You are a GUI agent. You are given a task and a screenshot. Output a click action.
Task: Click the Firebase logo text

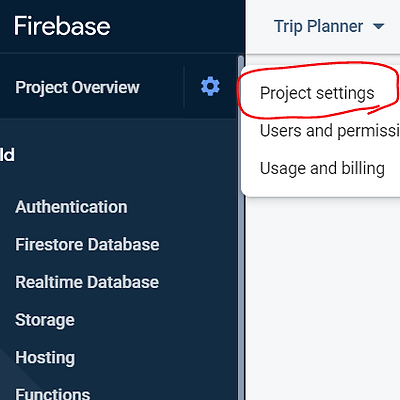coord(62,26)
